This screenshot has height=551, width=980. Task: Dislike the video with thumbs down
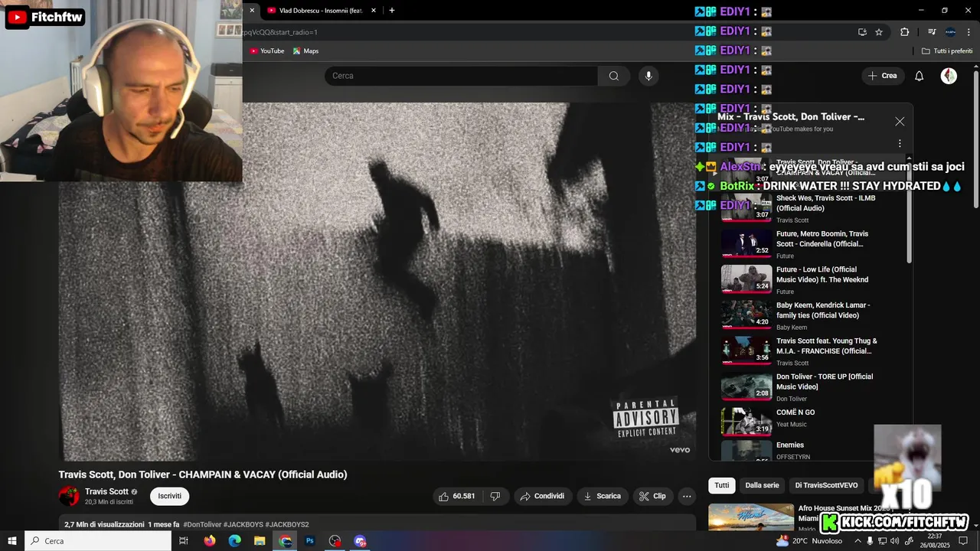[x=495, y=496]
